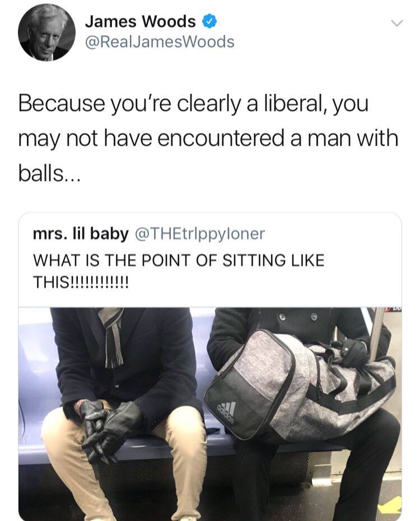
Task: Visit the @THEtrIppyloner handle
Action: point(200,234)
